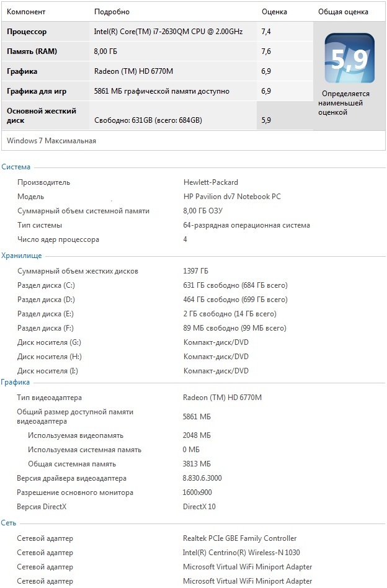Click the Раздел диска (C:) entry
Screen dimensions: 387x588
pos(46,285)
